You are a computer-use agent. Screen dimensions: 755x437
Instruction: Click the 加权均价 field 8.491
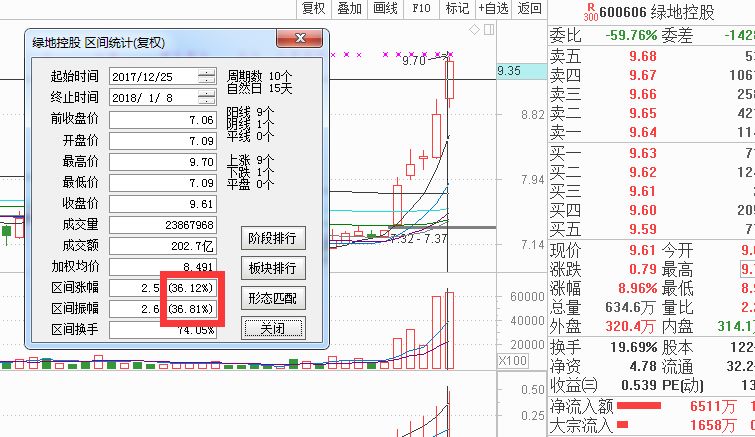coord(163,267)
